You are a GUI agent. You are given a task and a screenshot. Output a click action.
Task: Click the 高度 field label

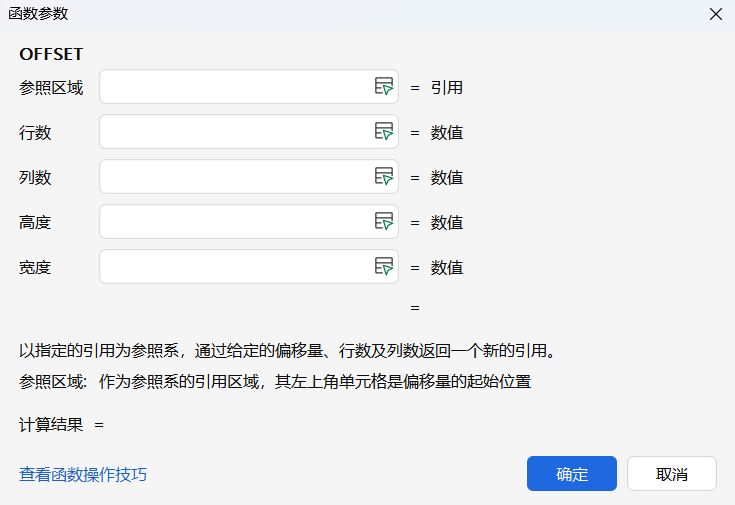(x=35, y=222)
